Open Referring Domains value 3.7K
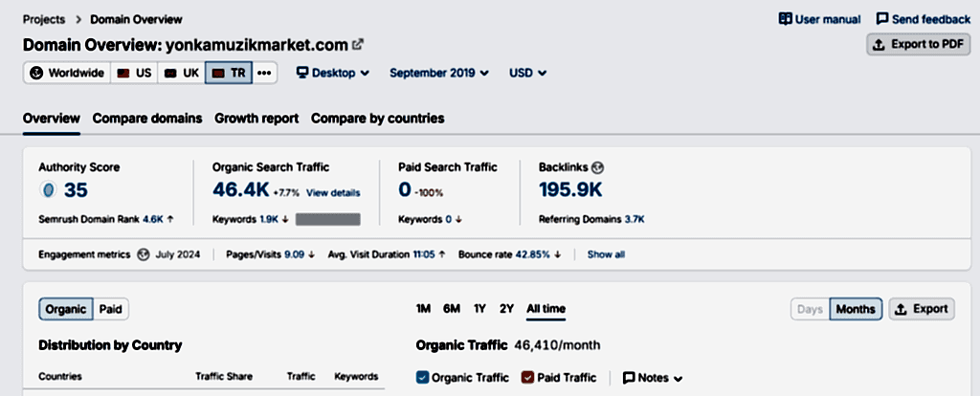The image size is (980, 396). coord(635,219)
